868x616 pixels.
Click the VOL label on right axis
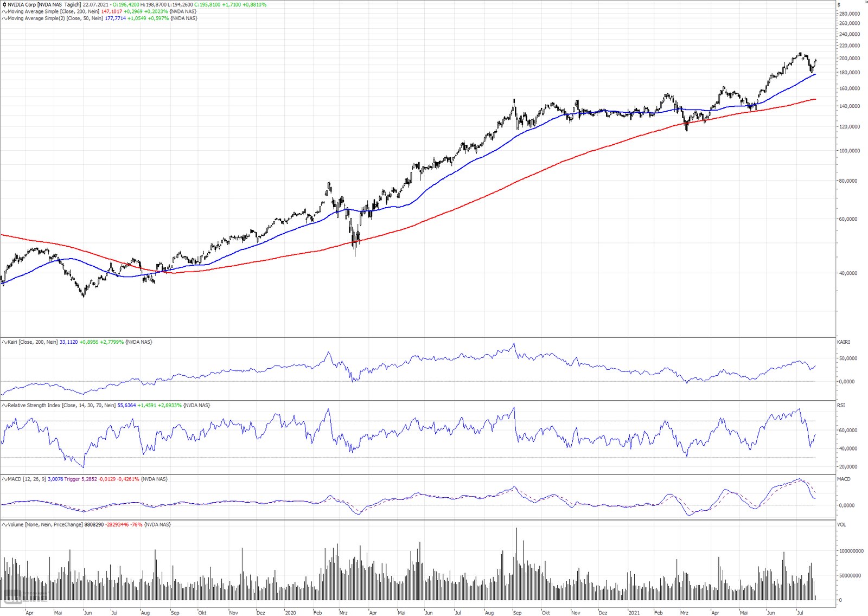coord(841,525)
